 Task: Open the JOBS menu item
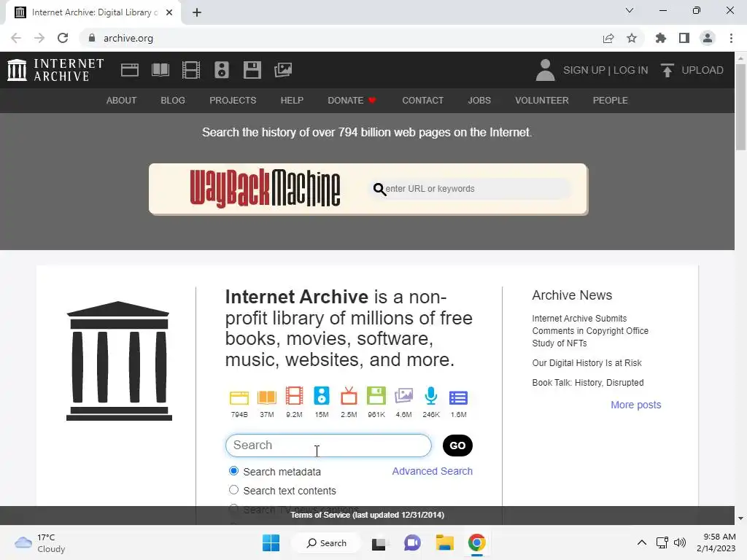click(x=479, y=101)
